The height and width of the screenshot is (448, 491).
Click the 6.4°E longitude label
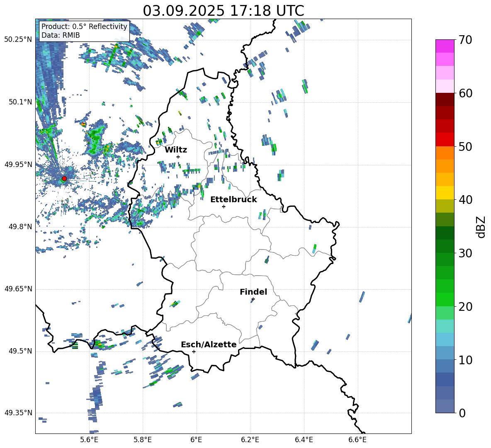tap(304, 440)
